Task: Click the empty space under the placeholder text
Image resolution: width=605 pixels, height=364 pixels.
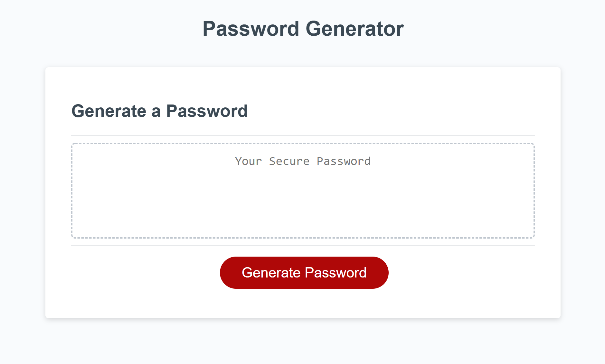Action: pos(303,206)
